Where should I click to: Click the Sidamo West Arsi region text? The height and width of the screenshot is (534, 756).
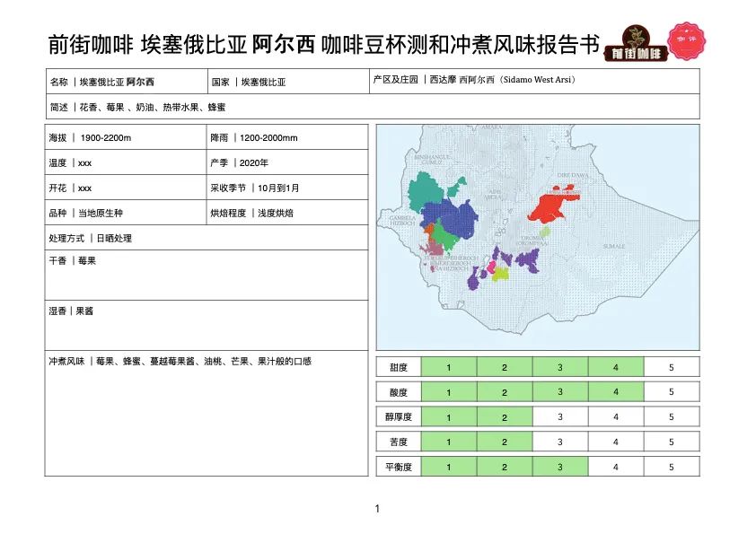pyautogui.click(x=538, y=80)
